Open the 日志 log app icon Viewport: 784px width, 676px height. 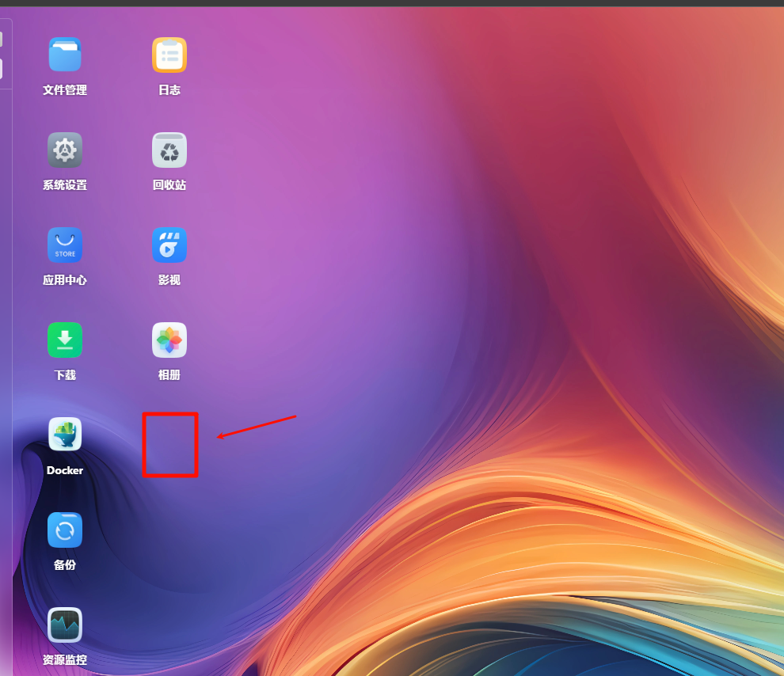169,55
